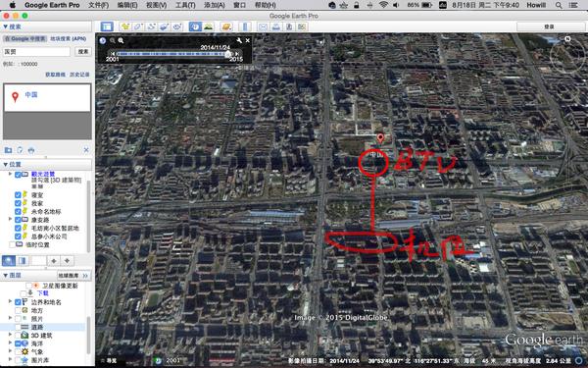Copy search results to My Places folder icon

tap(8, 150)
